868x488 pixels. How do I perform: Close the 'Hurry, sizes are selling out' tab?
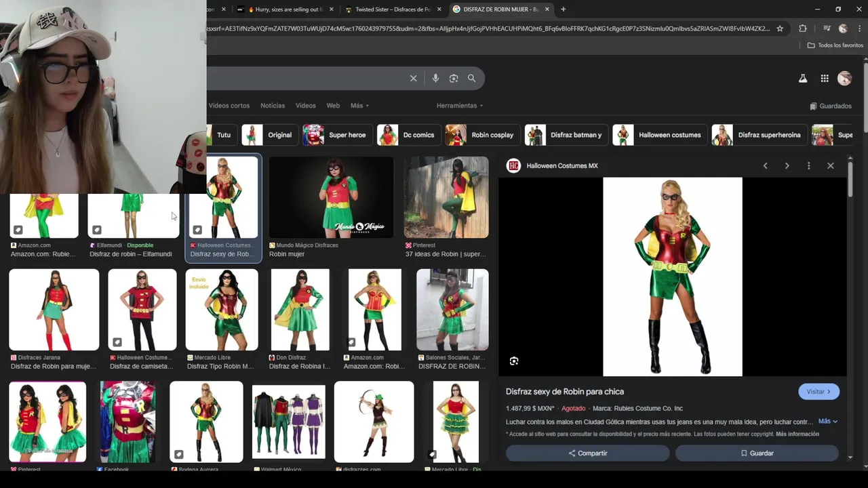(x=332, y=9)
